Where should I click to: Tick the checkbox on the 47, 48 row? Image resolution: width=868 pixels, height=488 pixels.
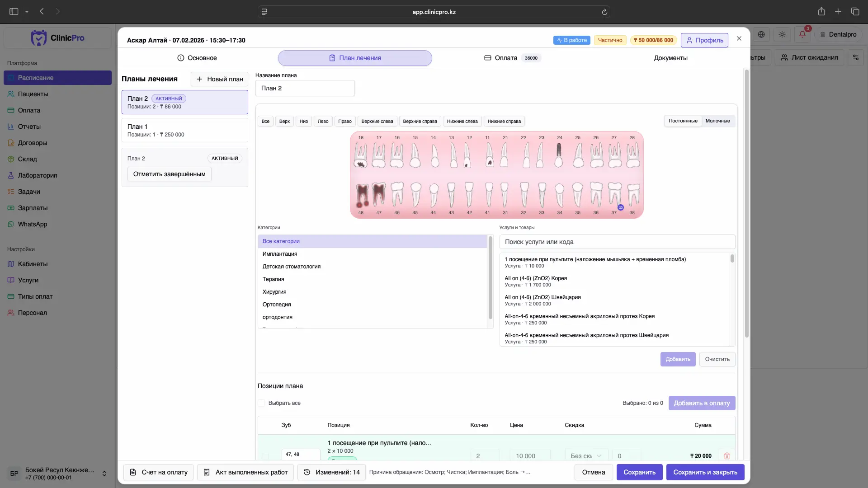(x=265, y=456)
